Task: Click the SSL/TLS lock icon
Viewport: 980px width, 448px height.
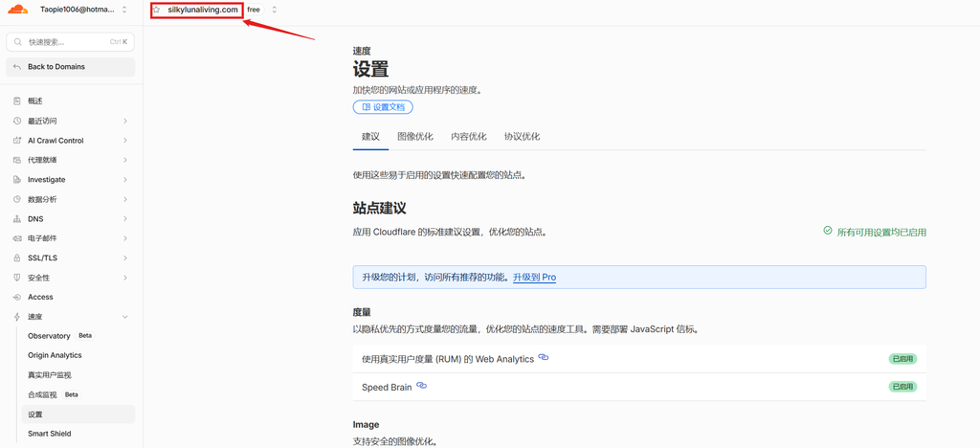Action: click(x=17, y=258)
